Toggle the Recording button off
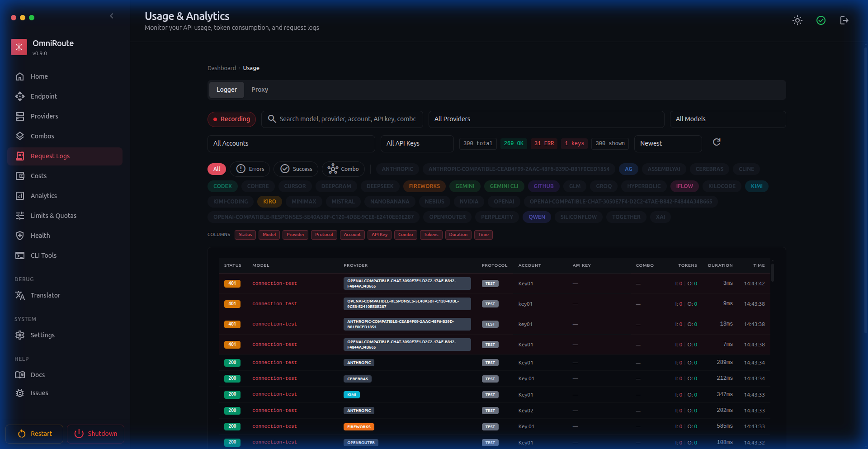 231,119
